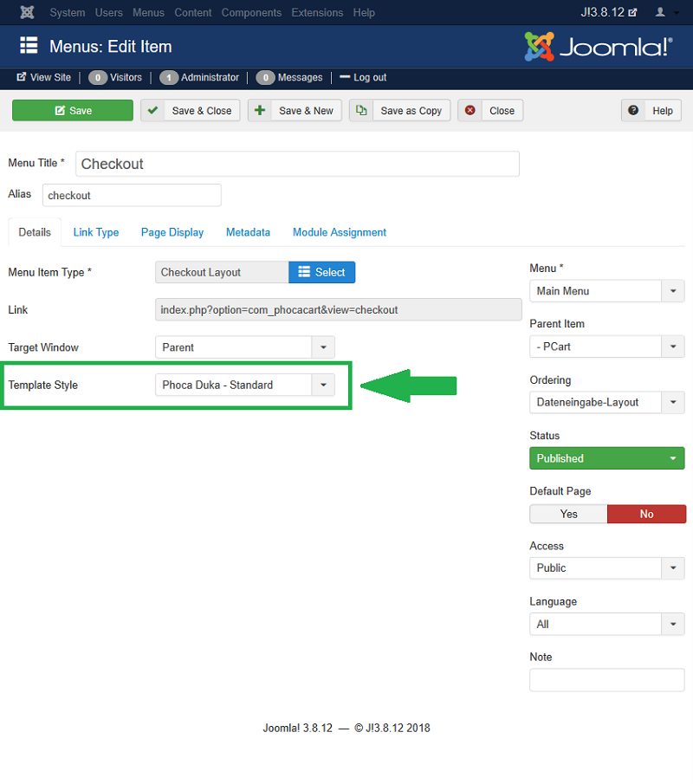Open the Parent Item dropdown
This screenshot has width=693, height=784.
coord(673,347)
